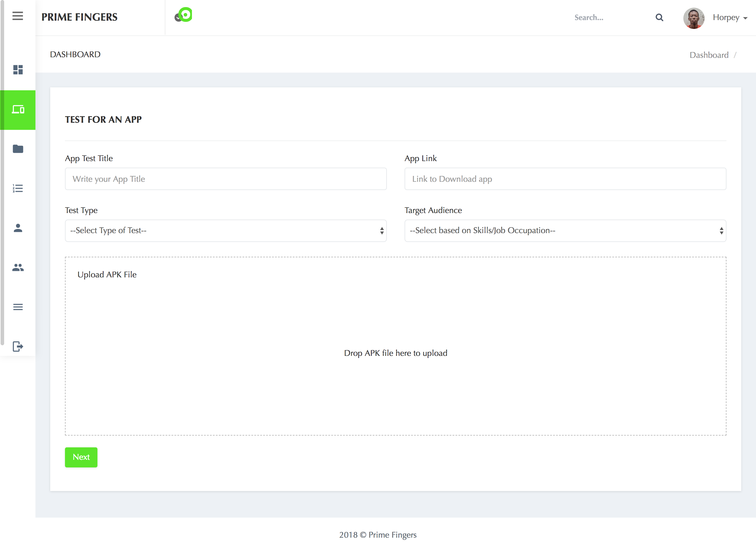Screen dimensions: 756x553
Task: Open the group users icon in sidebar
Action: click(18, 267)
